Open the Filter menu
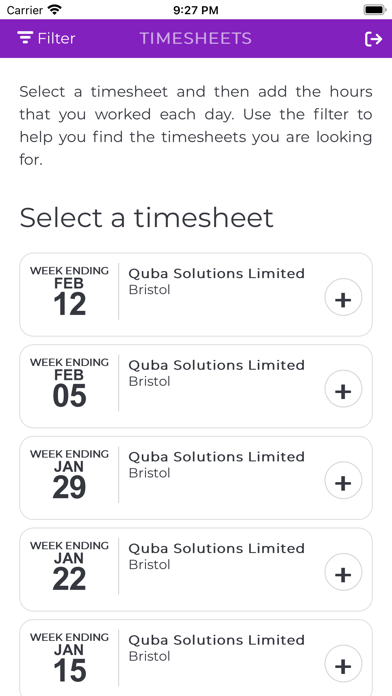This screenshot has height=696, width=392. pos(46,39)
